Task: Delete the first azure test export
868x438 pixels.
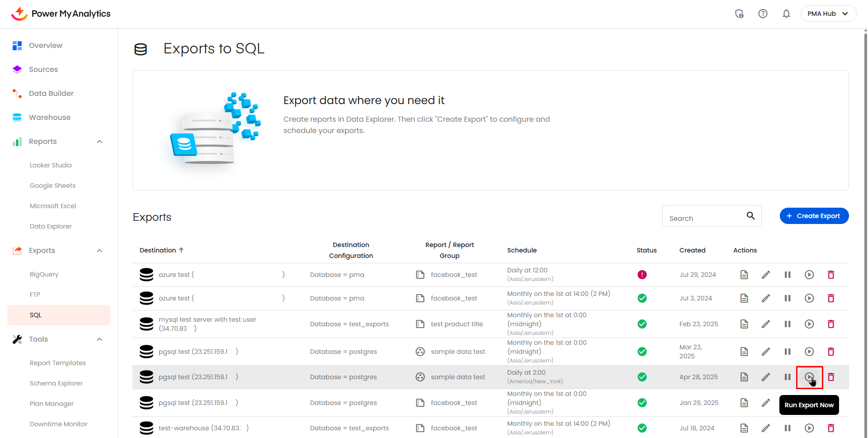Action: [831, 275]
